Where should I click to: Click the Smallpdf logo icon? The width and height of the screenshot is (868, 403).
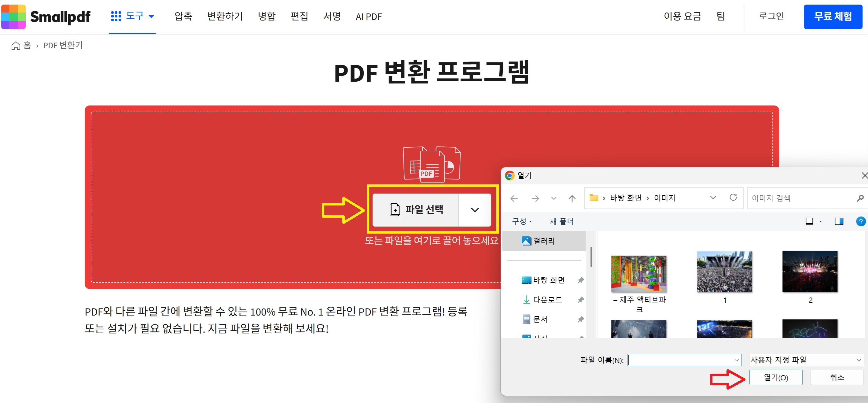tap(13, 17)
